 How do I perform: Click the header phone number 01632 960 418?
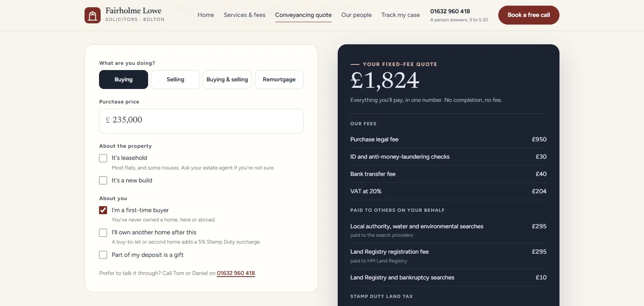pyautogui.click(x=450, y=11)
